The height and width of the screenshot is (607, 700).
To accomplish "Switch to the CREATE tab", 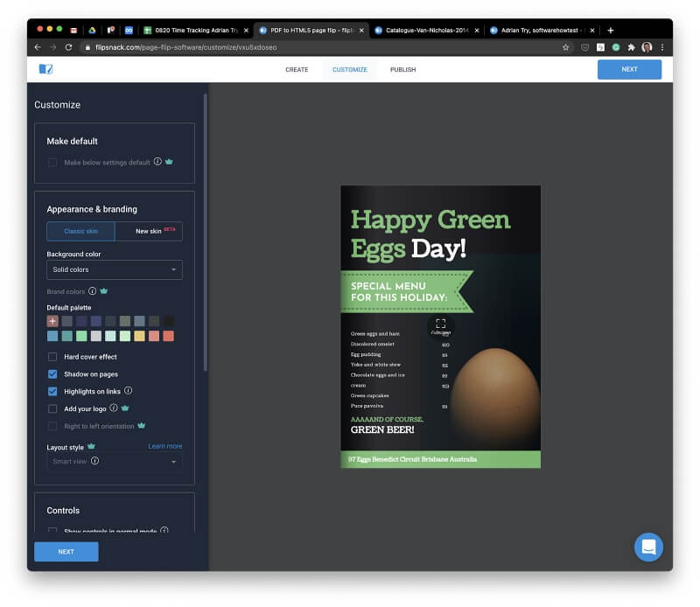I will click(297, 69).
